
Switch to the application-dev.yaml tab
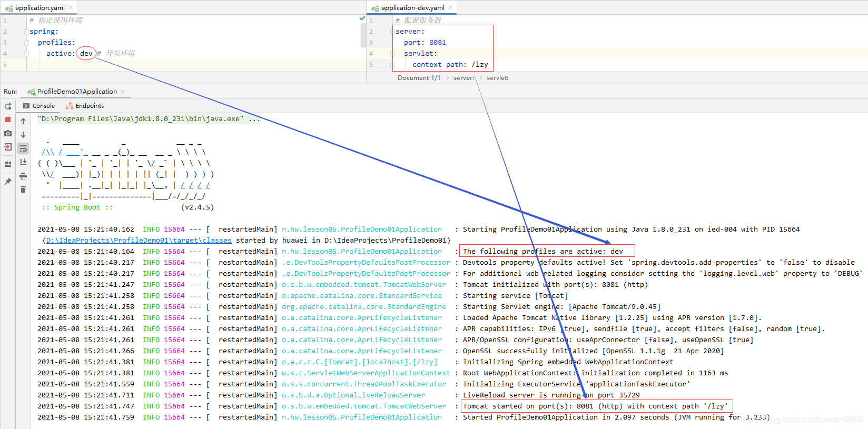[x=412, y=7]
